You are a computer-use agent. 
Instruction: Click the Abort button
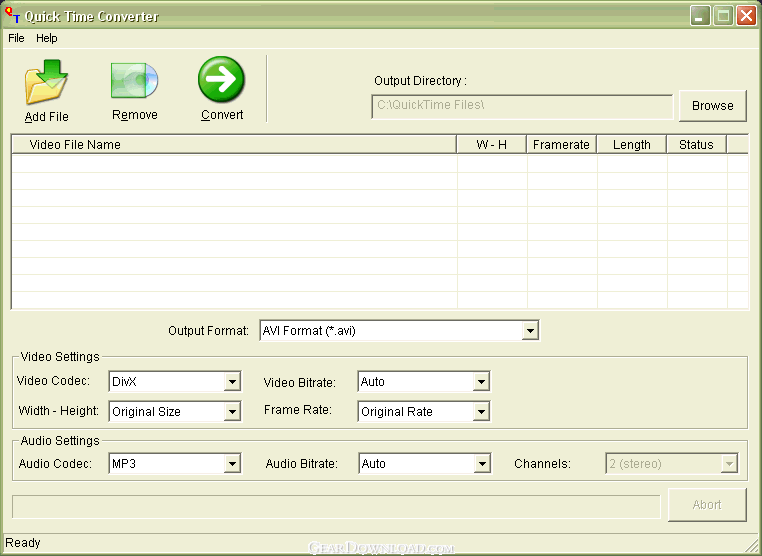pos(706,505)
